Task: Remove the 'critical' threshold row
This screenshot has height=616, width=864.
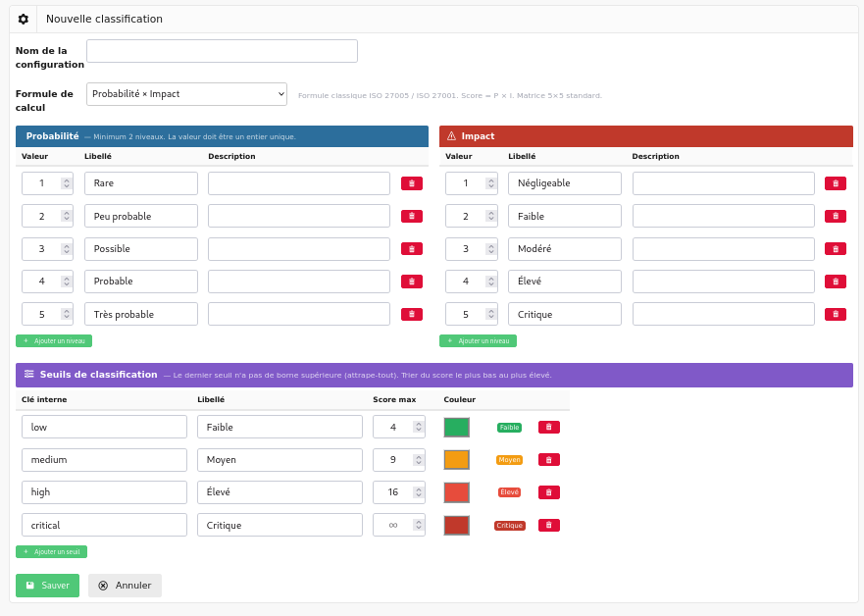Action: (549, 525)
